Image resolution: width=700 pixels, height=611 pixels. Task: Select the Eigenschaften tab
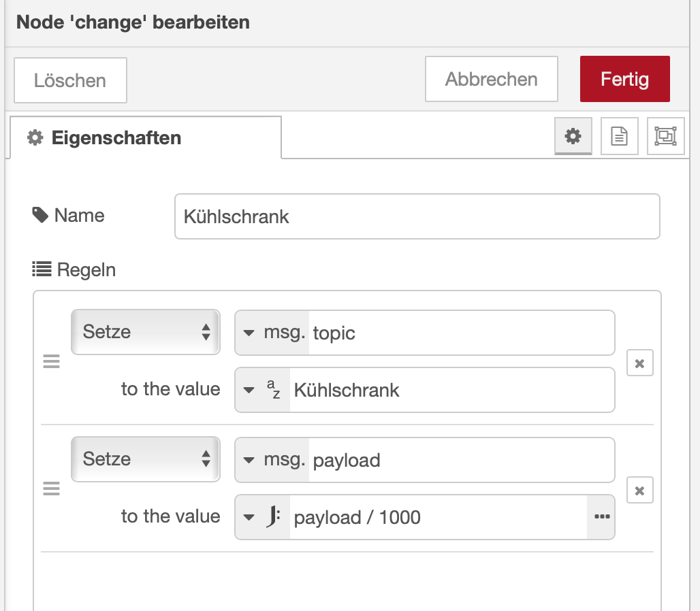click(146, 138)
